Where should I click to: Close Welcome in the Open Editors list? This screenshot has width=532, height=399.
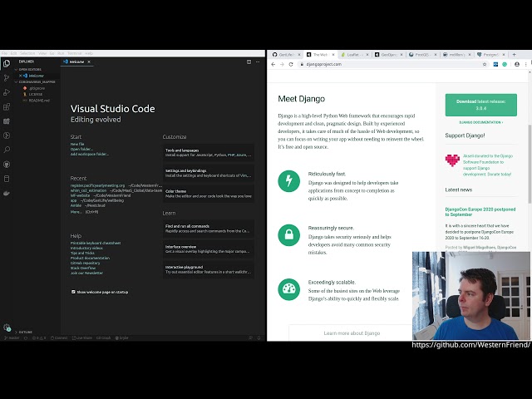point(20,76)
